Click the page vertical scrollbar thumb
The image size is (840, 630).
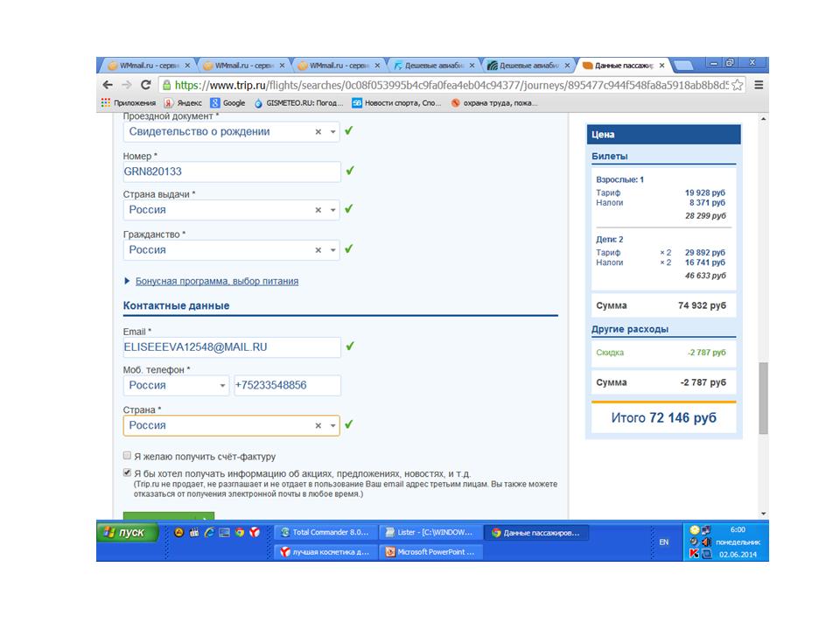763,398
